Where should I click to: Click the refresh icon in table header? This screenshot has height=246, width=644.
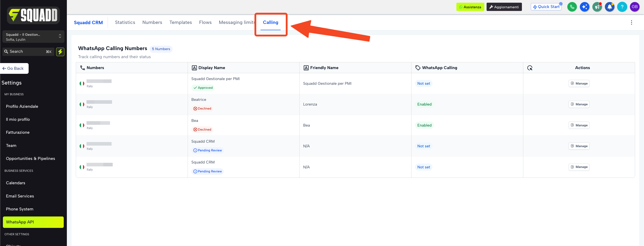[530, 68]
